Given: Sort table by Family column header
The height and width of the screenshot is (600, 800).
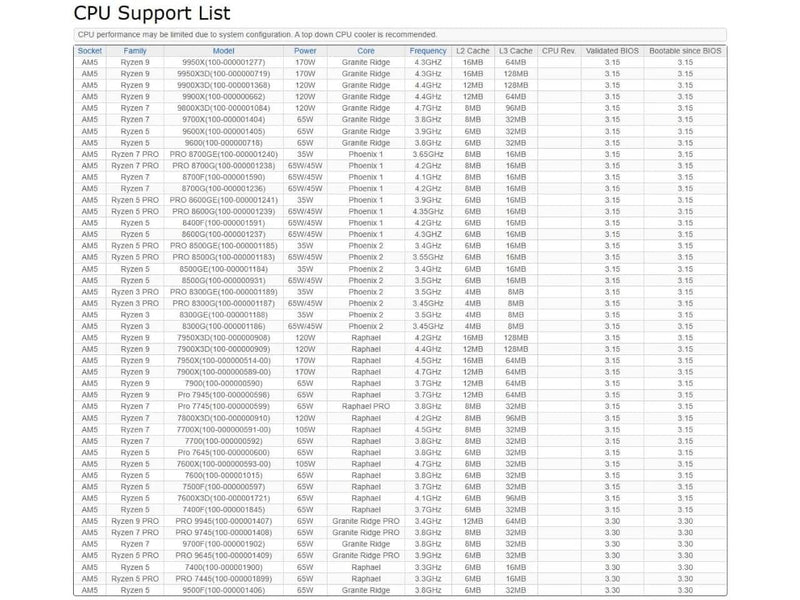Looking at the screenshot, I should tap(135, 51).
